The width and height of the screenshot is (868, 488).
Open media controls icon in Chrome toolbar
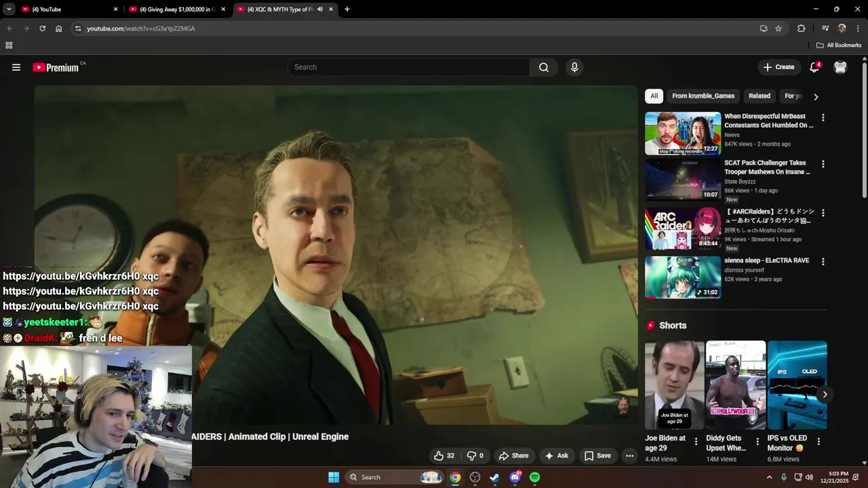pyautogui.click(x=825, y=28)
